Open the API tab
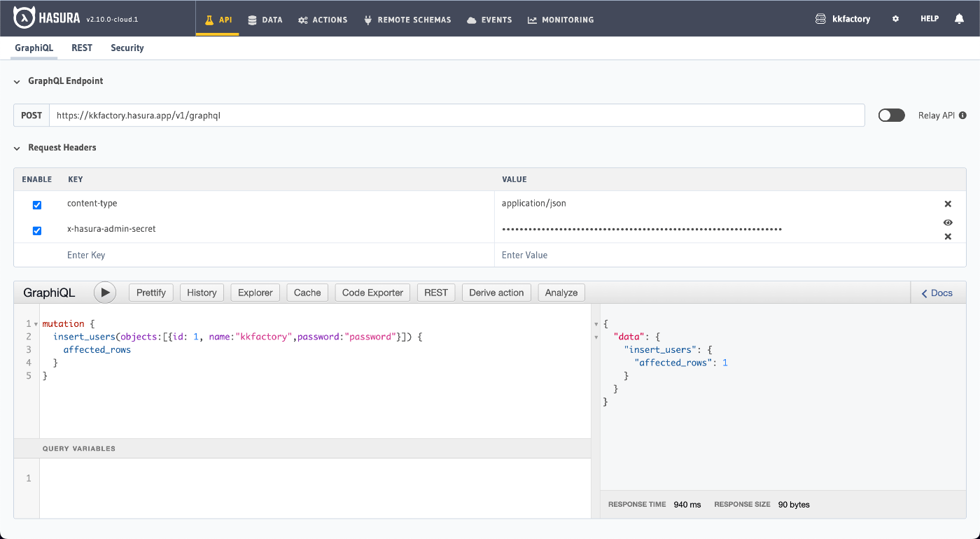 tap(218, 20)
